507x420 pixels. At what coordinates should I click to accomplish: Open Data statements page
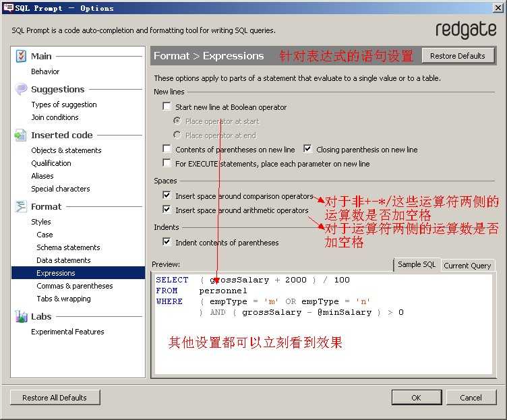tap(63, 260)
